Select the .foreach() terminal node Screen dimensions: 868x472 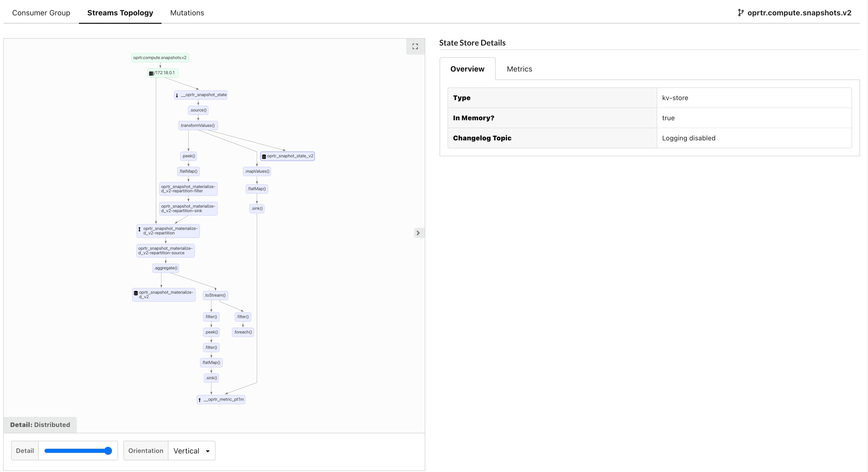tap(243, 332)
